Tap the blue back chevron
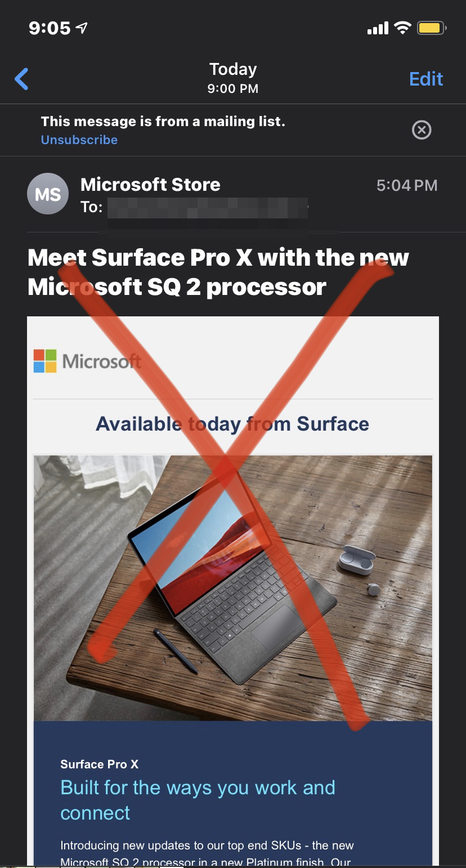466x868 pixels. coord(21,79)
